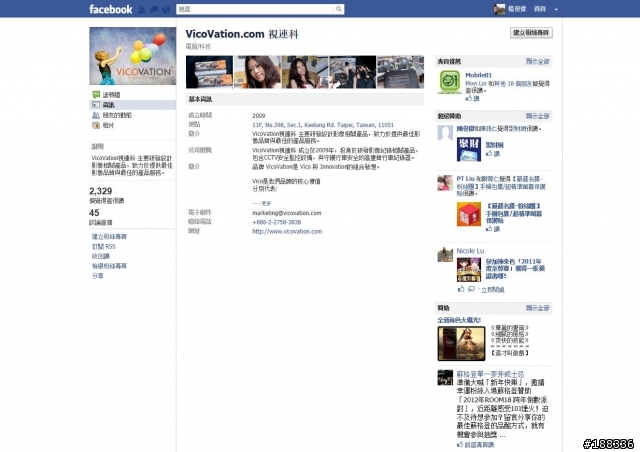This screenshot has width=640, height=452.
Task: Open the game ad title link
Action: (x=459, y=320)
